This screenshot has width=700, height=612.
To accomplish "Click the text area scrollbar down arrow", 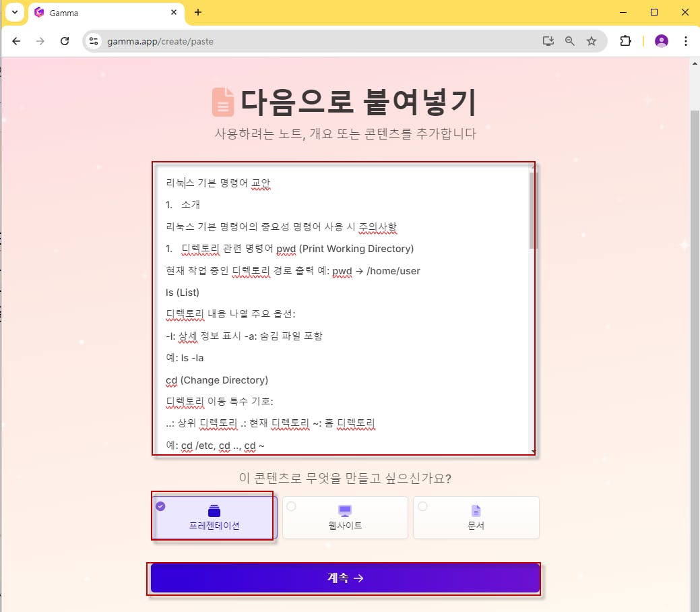I will click(534, 452).
